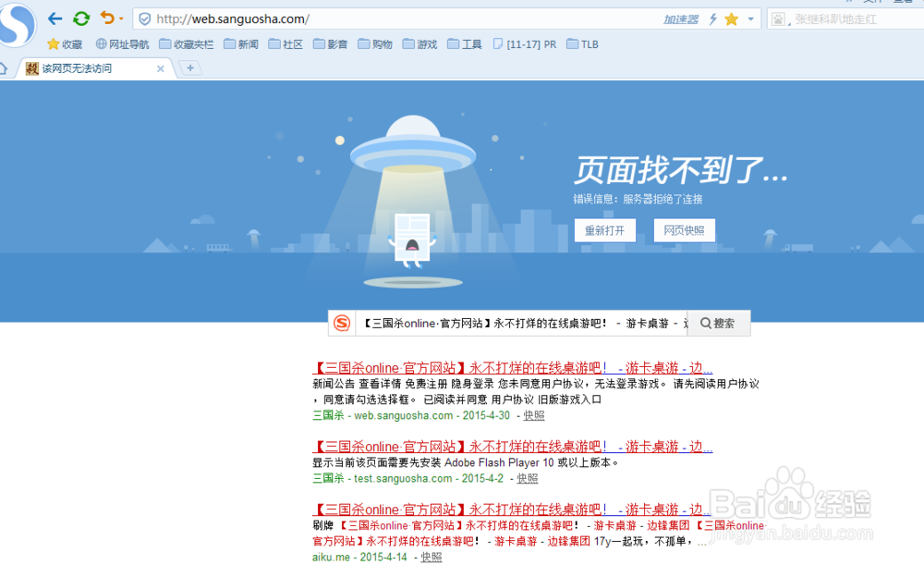Click the 重新打开 reload button
Image resolution: width=924 pixels, height=565 pixels.
pyautogui.click(x=604, y=230)
